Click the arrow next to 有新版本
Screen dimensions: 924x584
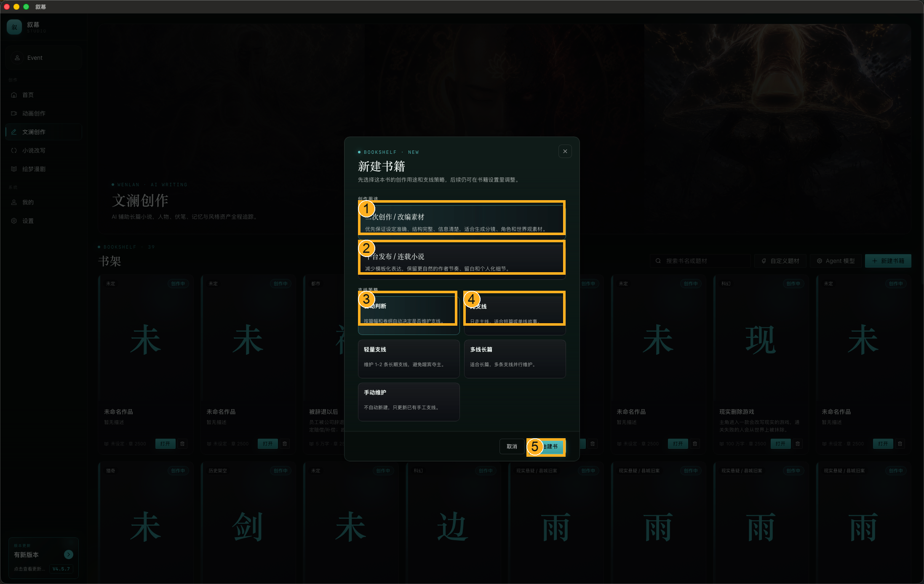coord(69,555)
